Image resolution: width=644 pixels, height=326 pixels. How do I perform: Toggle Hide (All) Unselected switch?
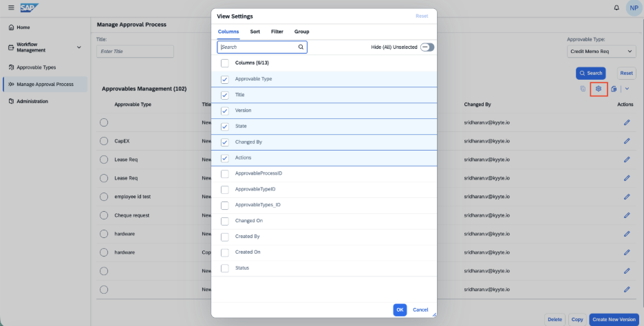coord(427,47)
